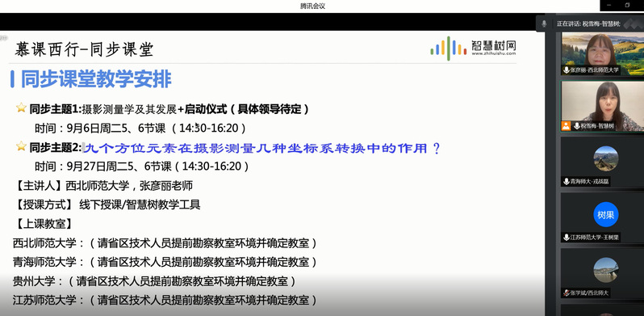Viewport: 644px width, 316px height.
Task: Click muted microphone icon on 张学斌/西北师大 tile
Action: 567,293
